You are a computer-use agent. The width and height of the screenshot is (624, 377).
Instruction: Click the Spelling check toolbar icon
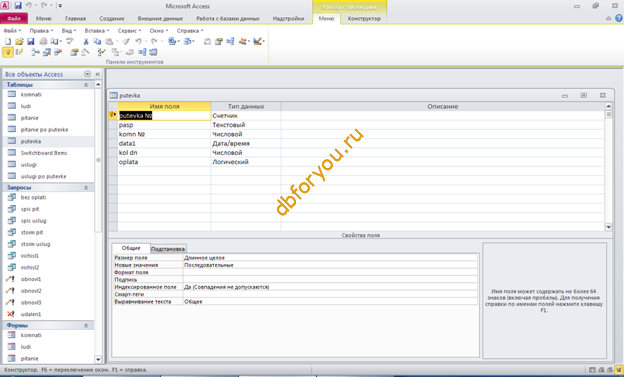pyautogui.click(x=70, y=41)
